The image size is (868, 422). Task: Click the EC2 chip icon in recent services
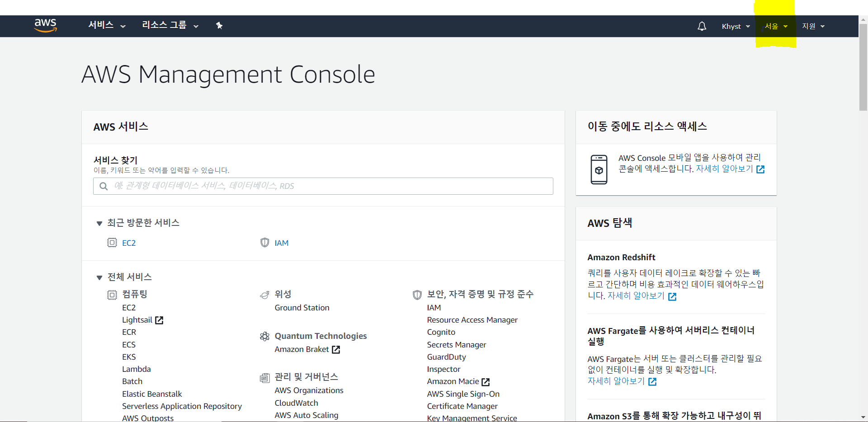[112, 243]
